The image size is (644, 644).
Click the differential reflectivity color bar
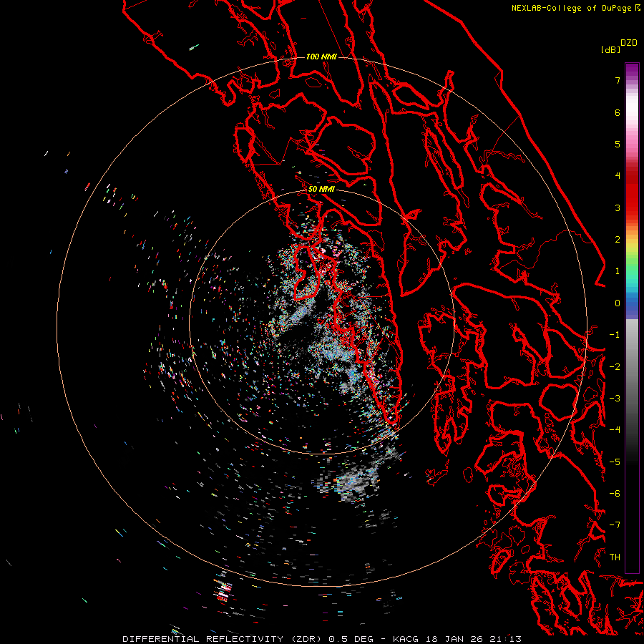632,318
